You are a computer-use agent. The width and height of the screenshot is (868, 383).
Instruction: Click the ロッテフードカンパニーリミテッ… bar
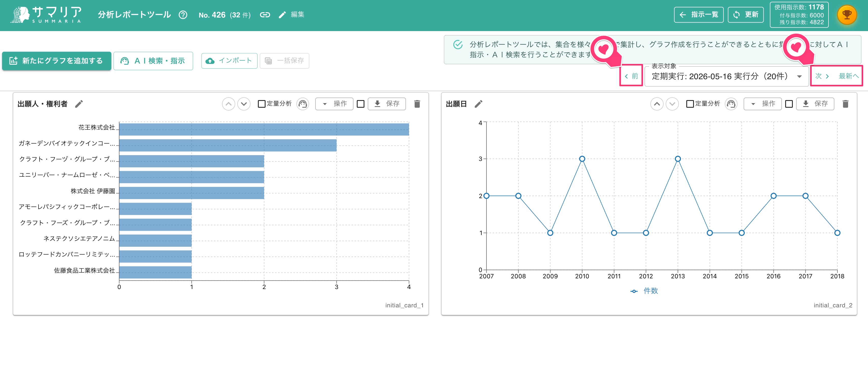coord(155,256)
